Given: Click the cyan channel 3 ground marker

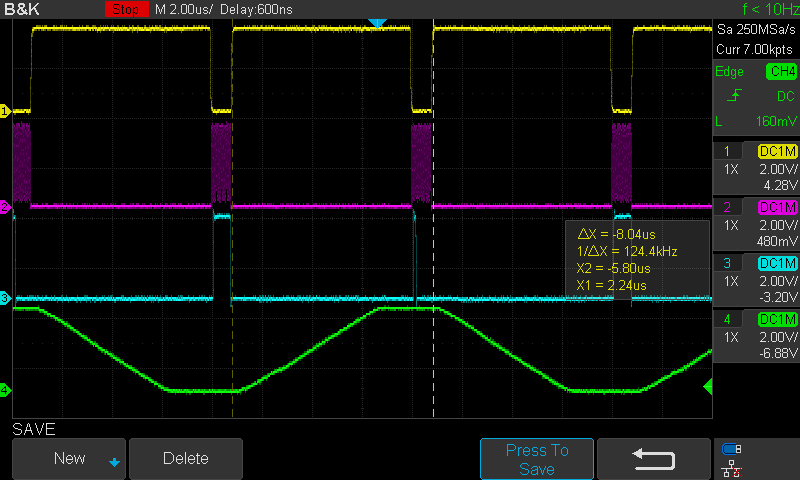Looking at the screenshot, I should (5, 298).
